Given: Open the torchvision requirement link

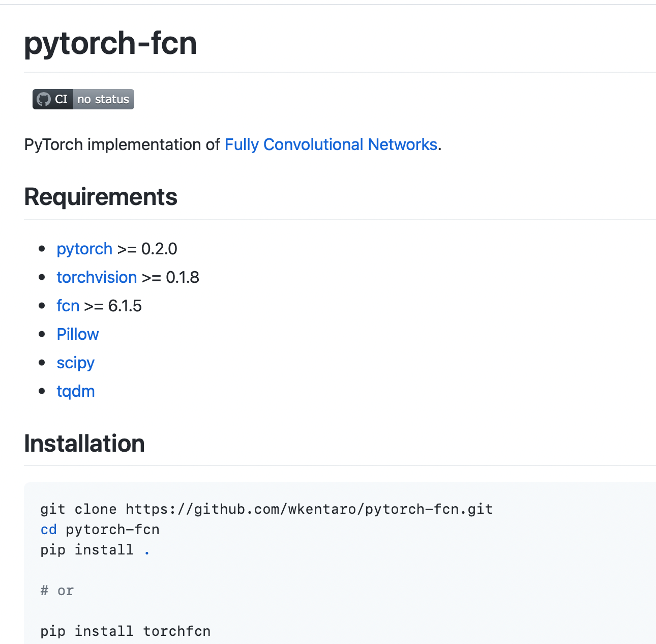Looking at the screenshot, I should [x=97, y=277].
